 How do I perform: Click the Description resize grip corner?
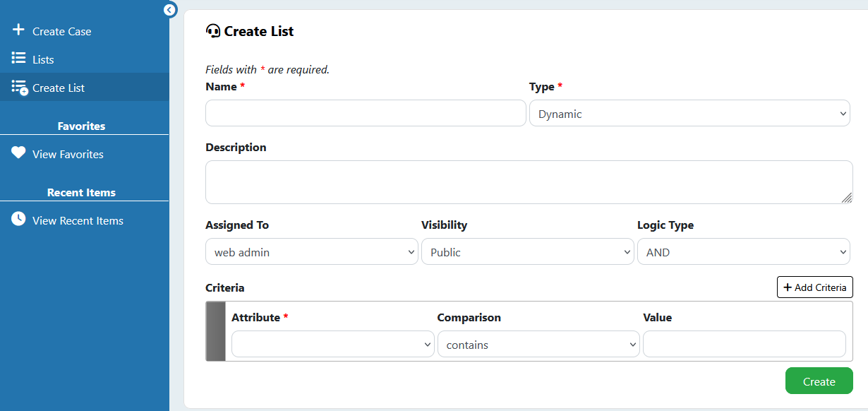[847, 198]
